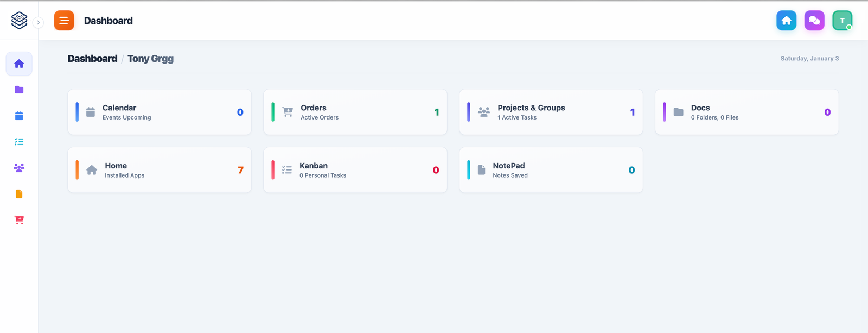Viewport: 868px width, 333px height.
Task: Click the Docs card's count 0
Action: (x=827, y=112)
